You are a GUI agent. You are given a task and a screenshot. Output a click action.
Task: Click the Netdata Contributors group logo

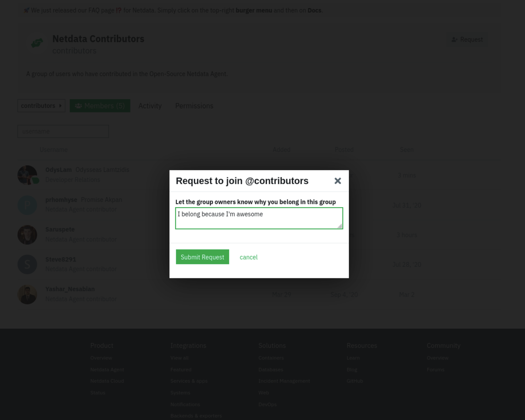(x=36, y=43)
